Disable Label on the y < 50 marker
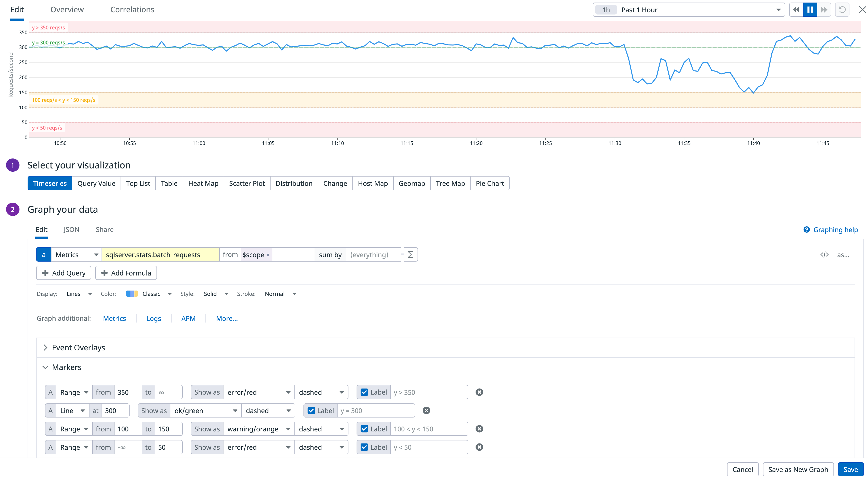868x481 pixels. pyautogui.click(x=364, y=447)
